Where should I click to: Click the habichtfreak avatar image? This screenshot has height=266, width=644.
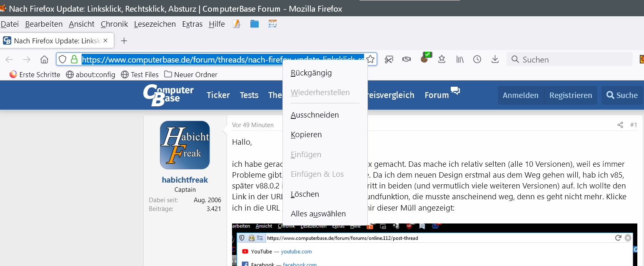(185, 145)
